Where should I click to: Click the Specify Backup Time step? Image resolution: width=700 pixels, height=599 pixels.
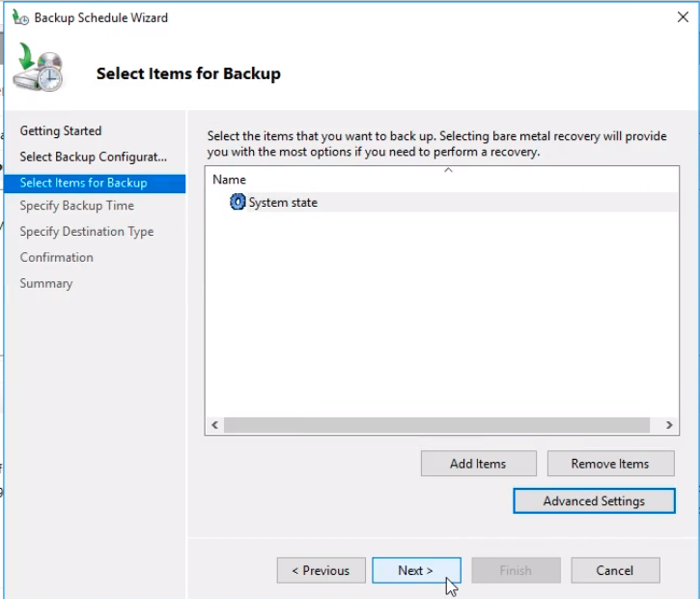point(77,206)
